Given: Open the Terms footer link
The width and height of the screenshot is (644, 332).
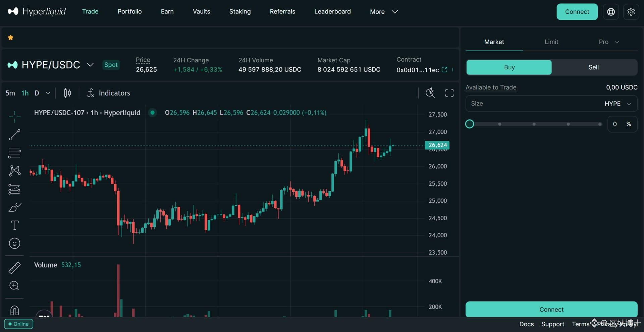Looking at the screenshot, I should point(581,324).
